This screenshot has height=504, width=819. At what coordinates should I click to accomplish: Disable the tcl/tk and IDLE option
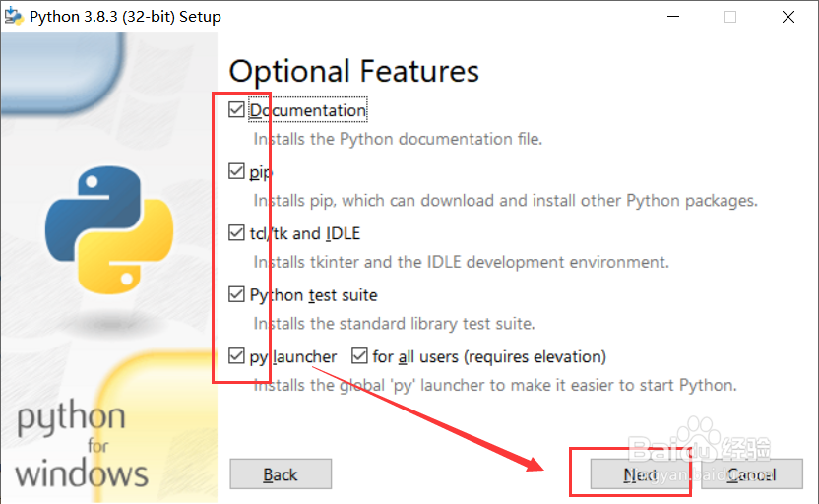pos(236,233)
